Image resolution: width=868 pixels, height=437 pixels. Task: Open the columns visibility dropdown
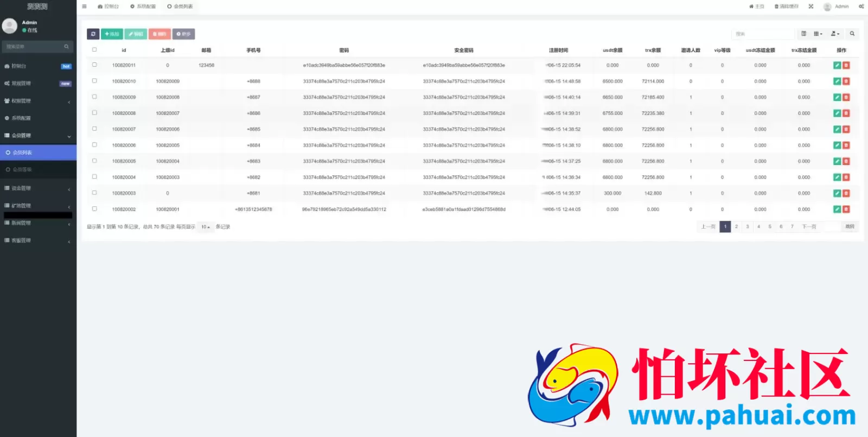coord(818,34)
